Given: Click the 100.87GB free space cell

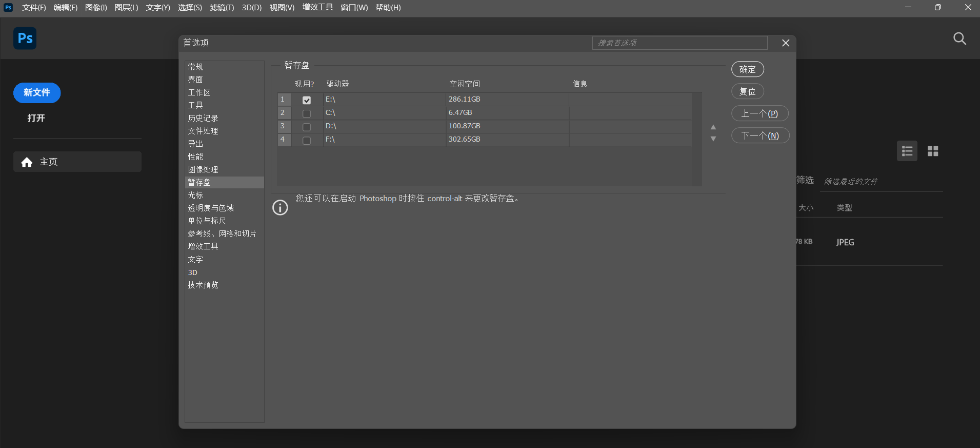Looking at the screenshot, I should 507,126.
